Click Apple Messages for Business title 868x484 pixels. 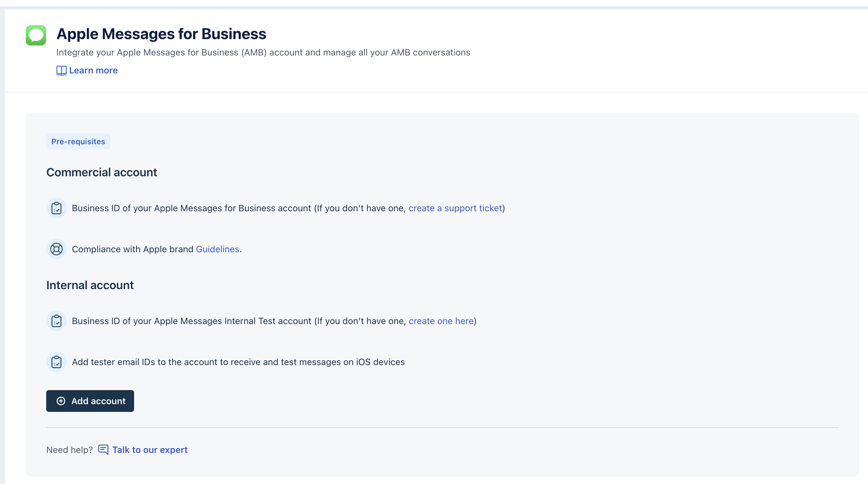[x=161, y=34]
